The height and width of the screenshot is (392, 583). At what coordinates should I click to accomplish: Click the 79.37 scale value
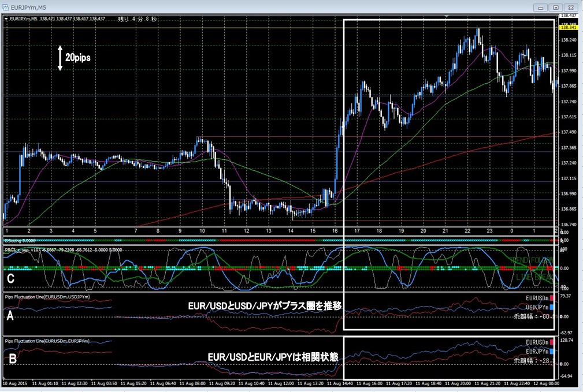(x=566, y=296)
